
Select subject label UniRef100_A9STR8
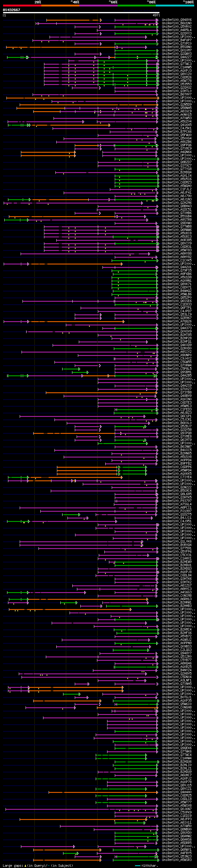click(177, 220)
